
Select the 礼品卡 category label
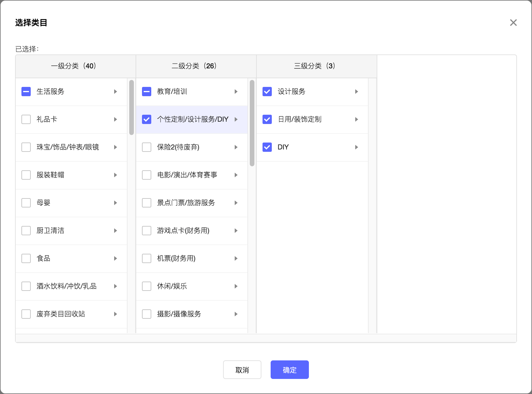pos(47,119)
